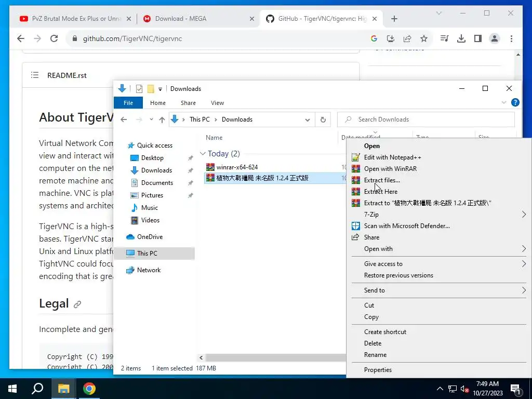Open a new Chrome tab with plus icon
Image resolution: width=532 pixels, height=399 pixels.
(394, 19)
